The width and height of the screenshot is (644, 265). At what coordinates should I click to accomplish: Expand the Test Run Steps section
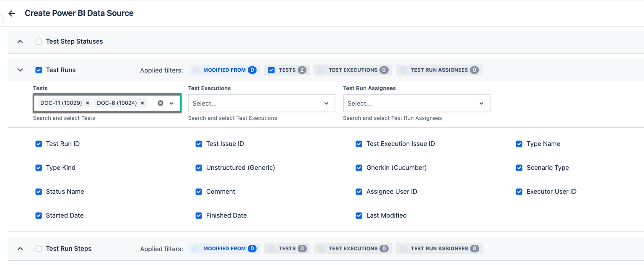click(x=20, y=248)
